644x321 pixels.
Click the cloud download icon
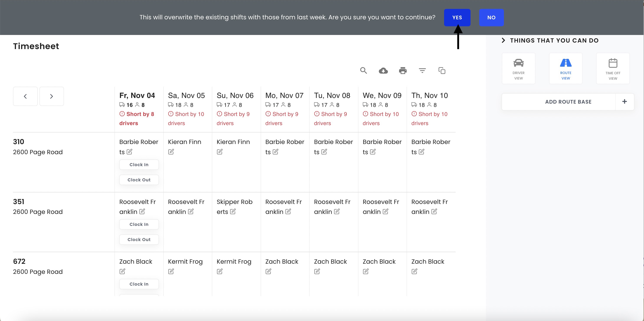(383, 71)
